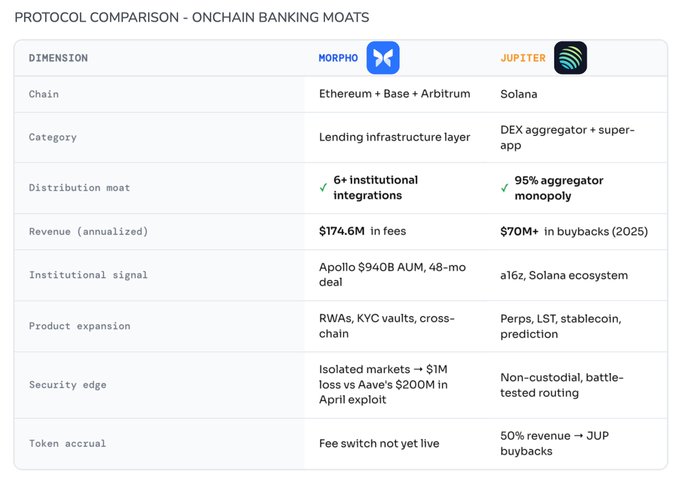Click the 'Ethereum + Base + Arbitrum' cell
The height and width of the screenshot is (493, 680).
[x=395, y=94]
